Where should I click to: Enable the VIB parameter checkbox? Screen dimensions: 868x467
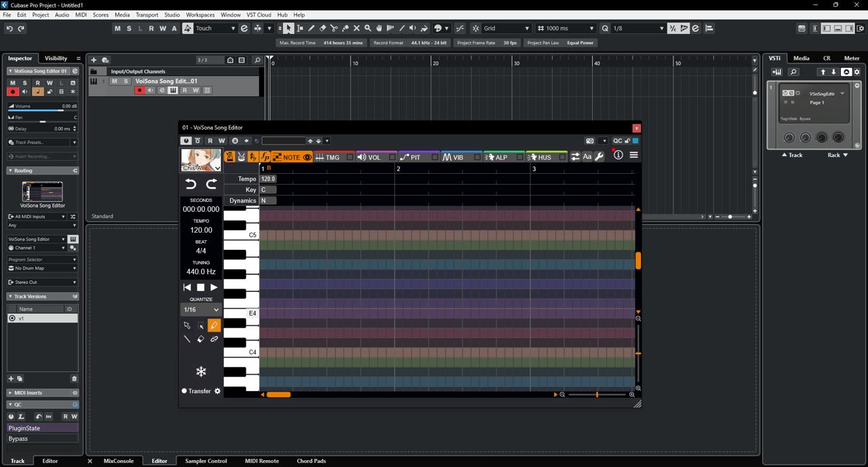click(x=477, y=157)
